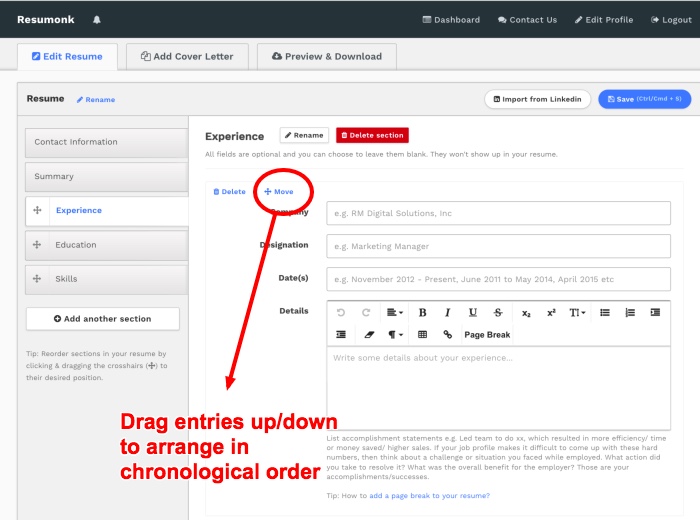The image size is (700, 521).
Task: Decrease indent of text
Action: pyautogui.click(x=341, y=334)
